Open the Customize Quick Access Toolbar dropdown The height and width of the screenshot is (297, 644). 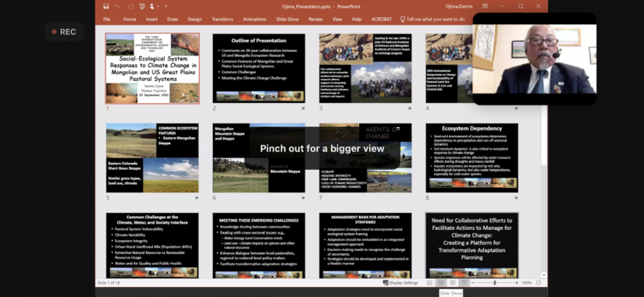166,6
